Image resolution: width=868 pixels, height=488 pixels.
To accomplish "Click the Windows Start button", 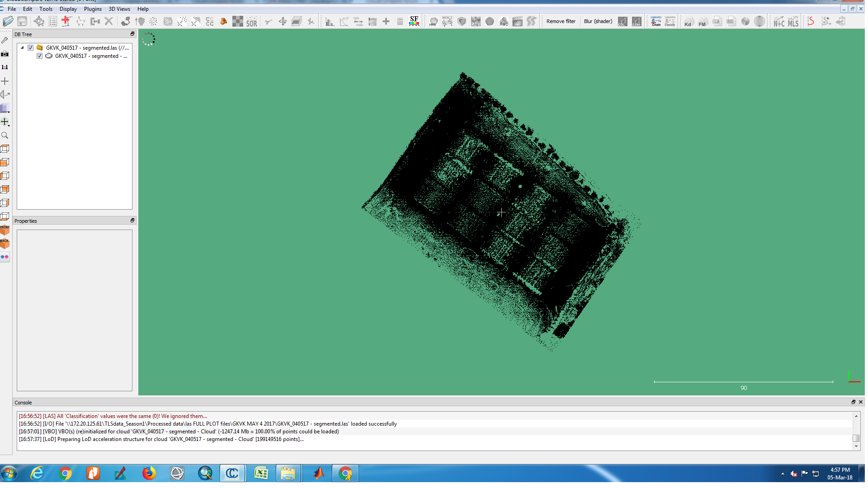I will [9, 473].
